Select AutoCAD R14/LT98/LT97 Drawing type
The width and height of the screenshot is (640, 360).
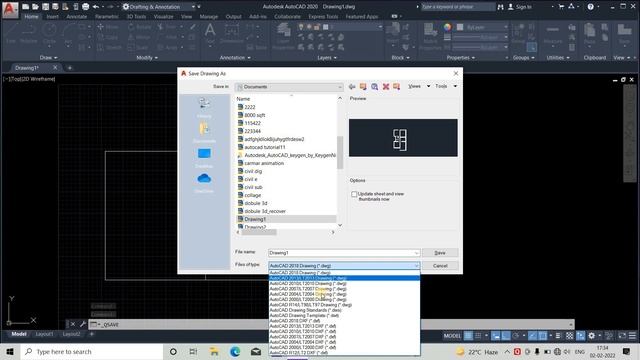pos(344,305)
